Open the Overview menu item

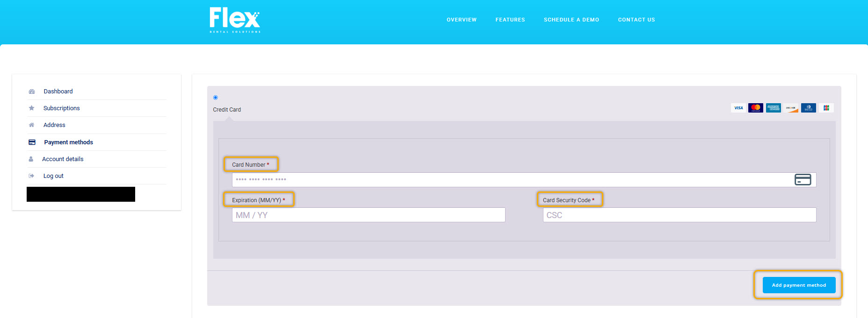462,20
